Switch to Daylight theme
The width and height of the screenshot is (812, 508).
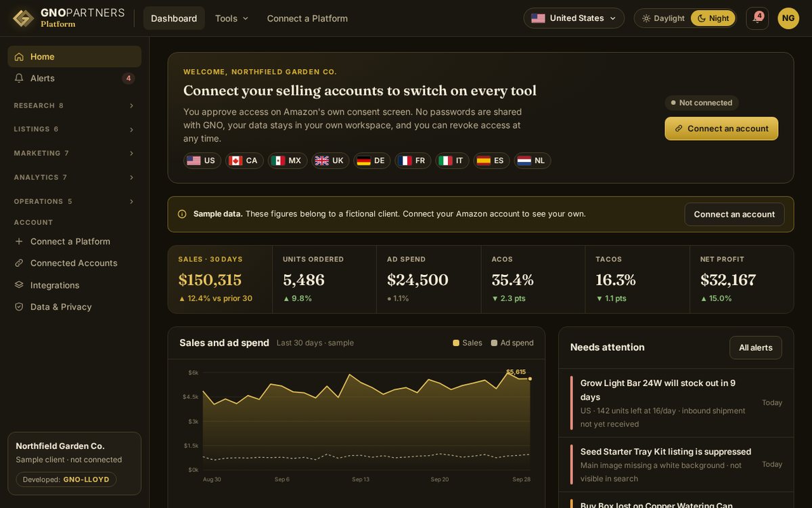tap(663, 18)
